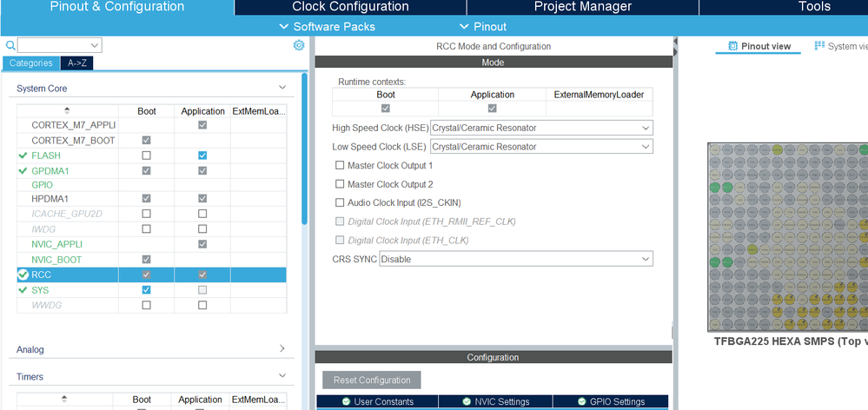868x410 pixels.
Task: Select CORTEX_M7_BOOT entry
Action: 73,141
